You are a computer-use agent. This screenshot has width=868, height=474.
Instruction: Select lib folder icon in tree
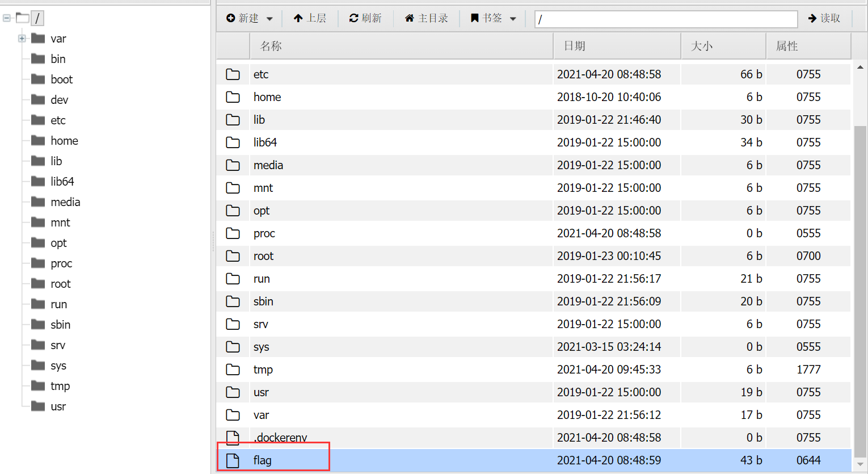pyautogui.click(x=38, y=161)
